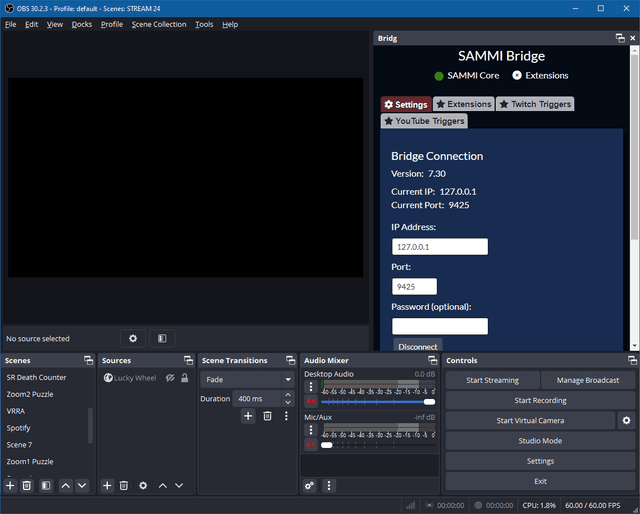Open advanced audio properties gears icon
640x514 pixels.
pyautogui.click(x=310, y=485)
